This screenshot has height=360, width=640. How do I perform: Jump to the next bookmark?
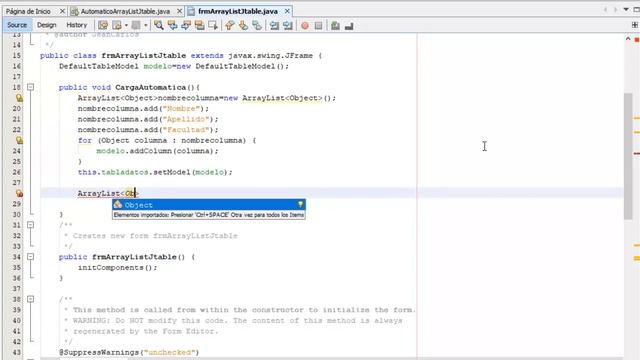tap(243, 25)
